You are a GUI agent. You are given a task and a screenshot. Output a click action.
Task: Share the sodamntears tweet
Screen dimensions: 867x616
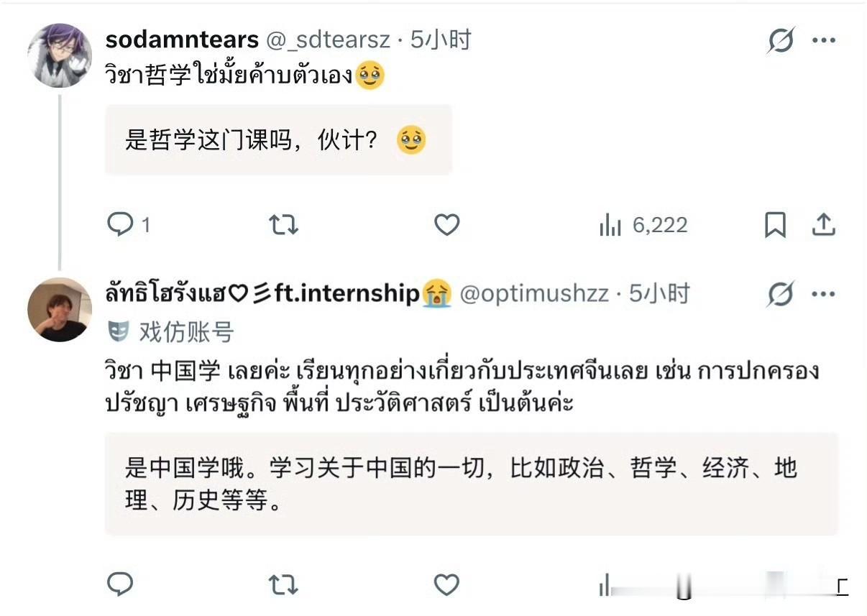tap(823, 225)
